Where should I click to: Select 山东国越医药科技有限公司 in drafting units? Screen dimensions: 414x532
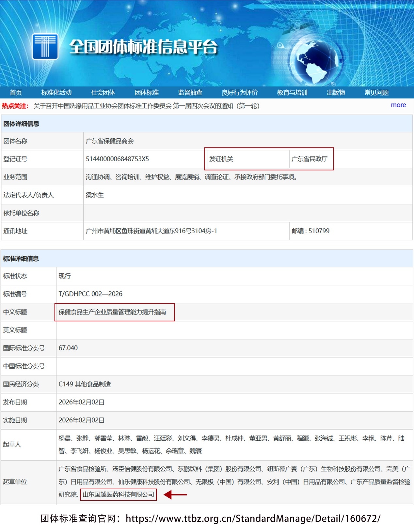pos(119,494)
